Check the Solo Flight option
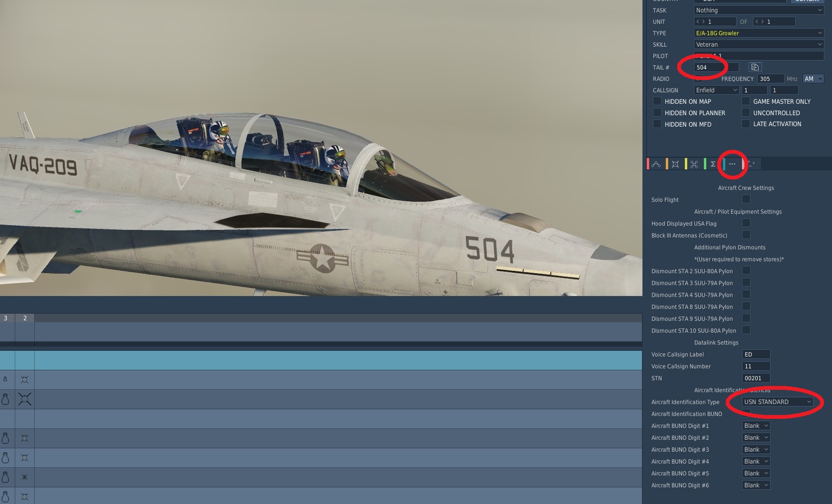This screenshot has height=504, width=832. [x=746, y=199]
